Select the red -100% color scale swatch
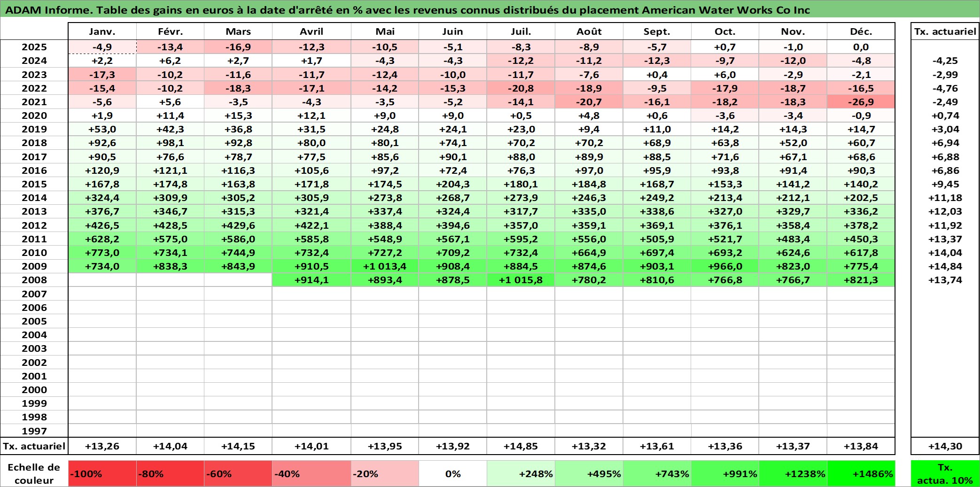 102,473
